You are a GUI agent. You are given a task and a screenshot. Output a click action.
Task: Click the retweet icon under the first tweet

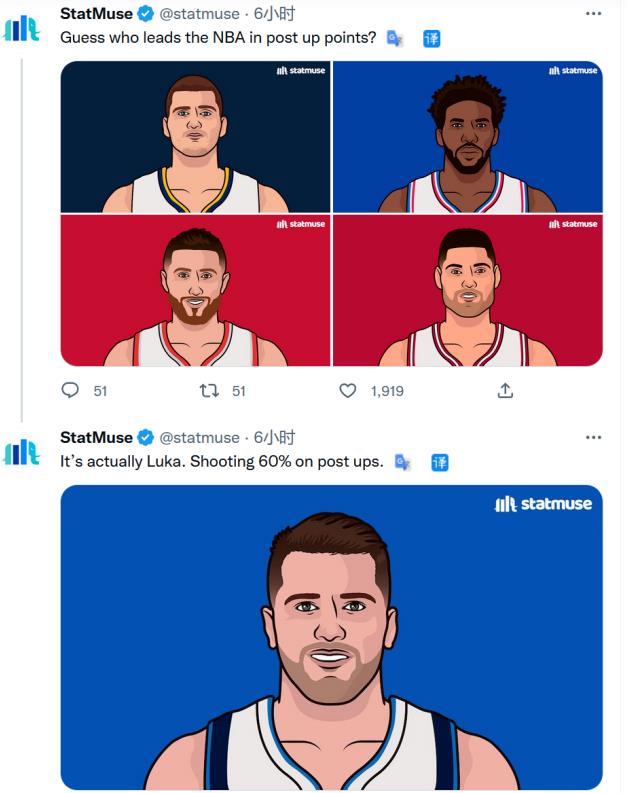click(x=209, y=390)
